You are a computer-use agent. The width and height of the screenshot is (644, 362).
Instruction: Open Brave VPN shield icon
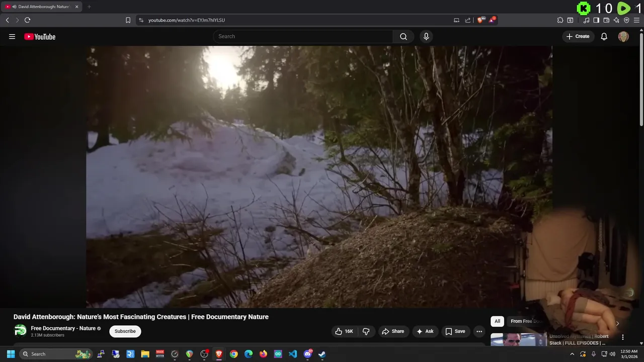pos(626,20)
